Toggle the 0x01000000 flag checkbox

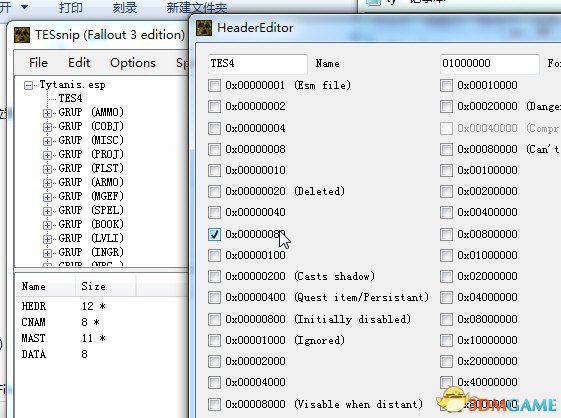[x=446, y=255]
